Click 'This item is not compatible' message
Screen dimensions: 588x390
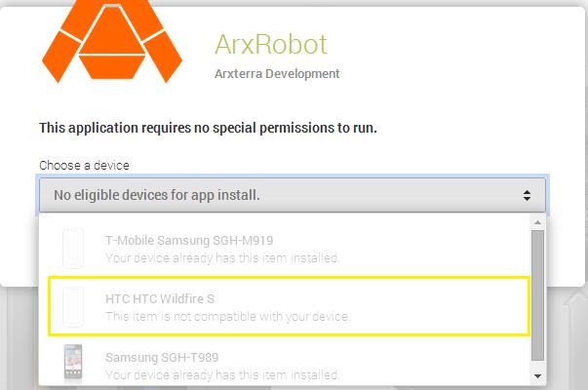click(x=227, y=317)
